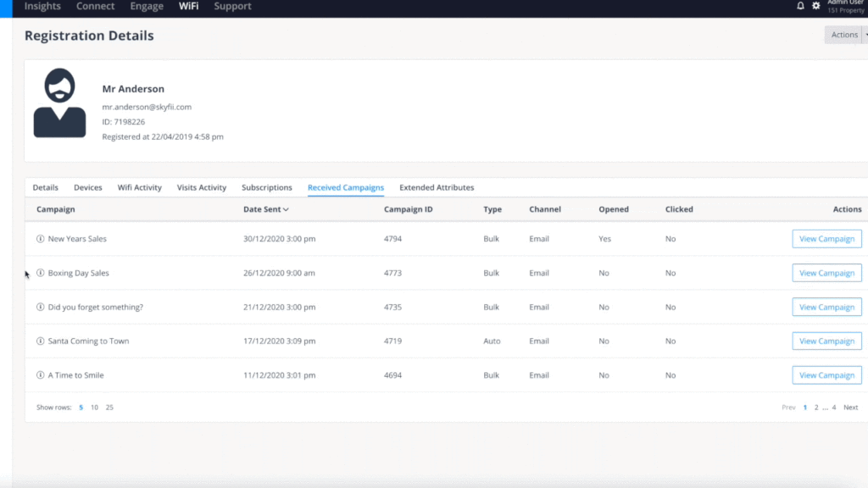This screenshot has height=488, width=868.
Task: Jump to page 2 of results
Action: click(815, 407)
